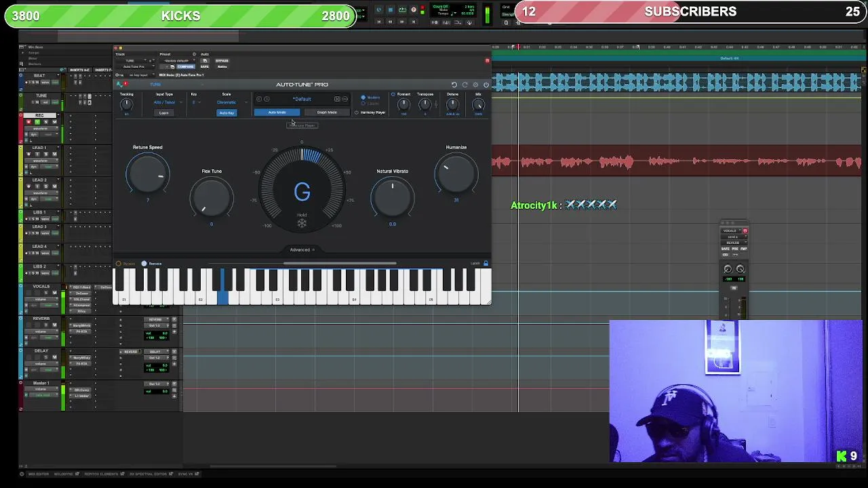Select the Modern mode radio button
The width and height of the screenshot is (868, 488).
[363, 97]
